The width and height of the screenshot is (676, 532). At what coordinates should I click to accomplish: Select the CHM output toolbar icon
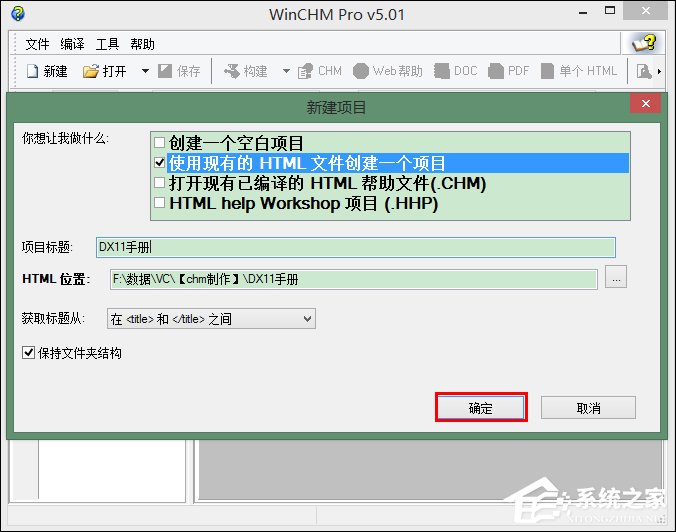point(306,71)
